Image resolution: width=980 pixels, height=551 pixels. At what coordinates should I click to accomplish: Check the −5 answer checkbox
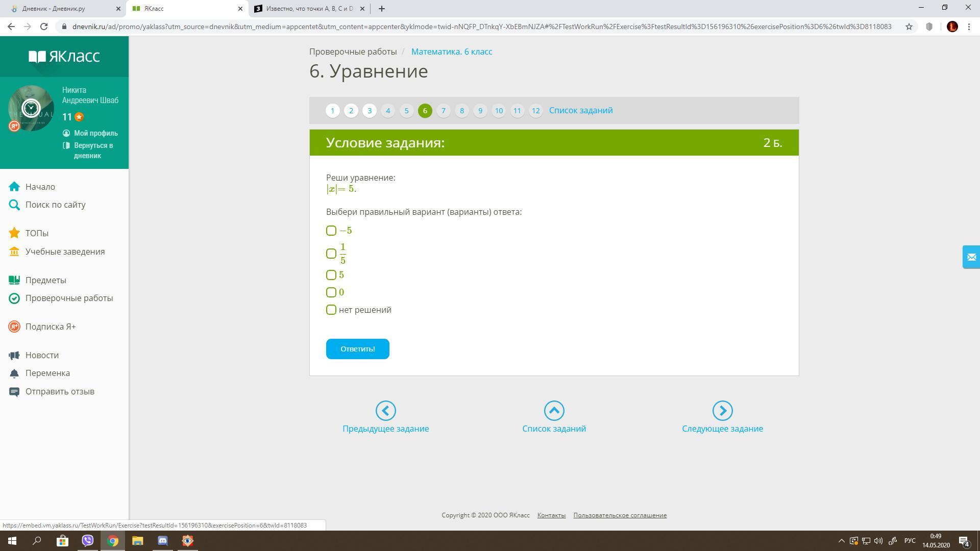pyautogui.click(x=331, y=231)
